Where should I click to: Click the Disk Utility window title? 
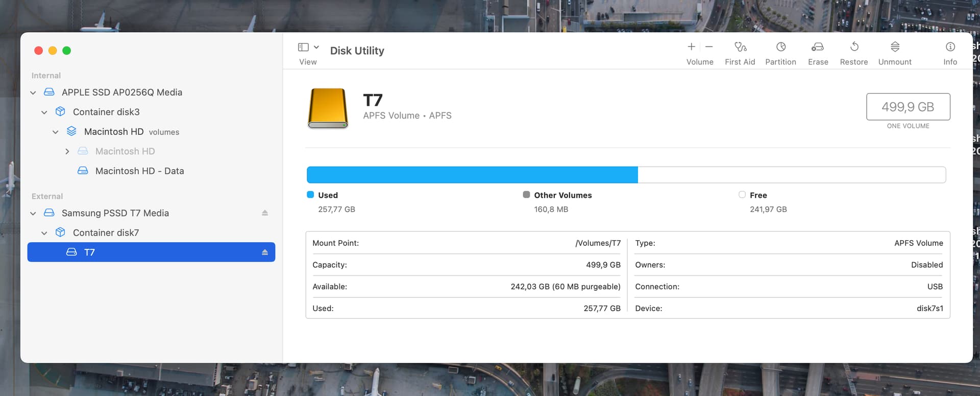pyautogui.click(x=357, y=51)
